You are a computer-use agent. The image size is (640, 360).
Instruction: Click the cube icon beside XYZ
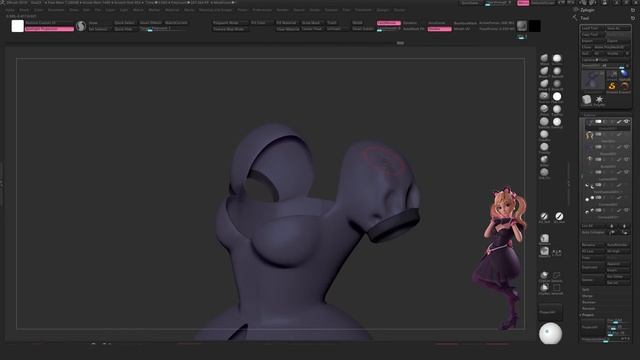point(544,251)
